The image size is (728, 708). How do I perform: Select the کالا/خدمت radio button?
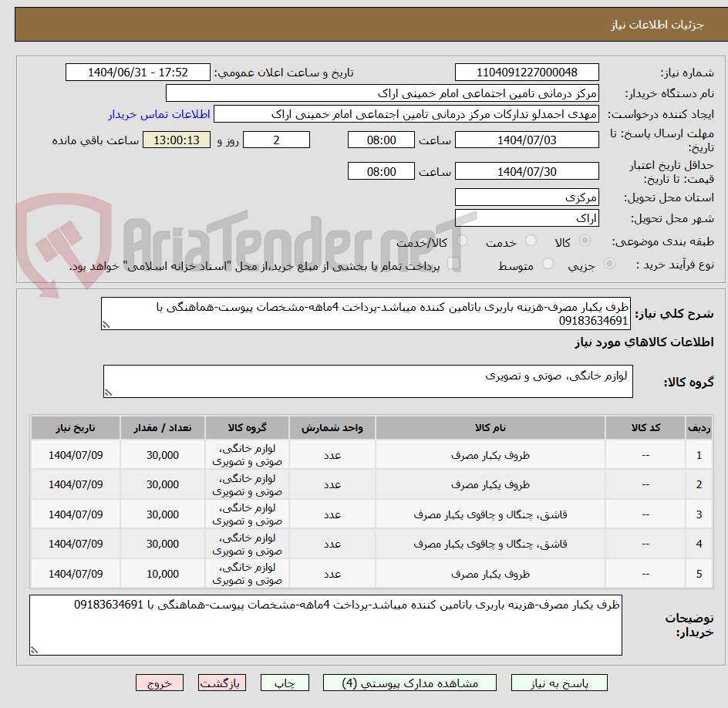point(461,239)
